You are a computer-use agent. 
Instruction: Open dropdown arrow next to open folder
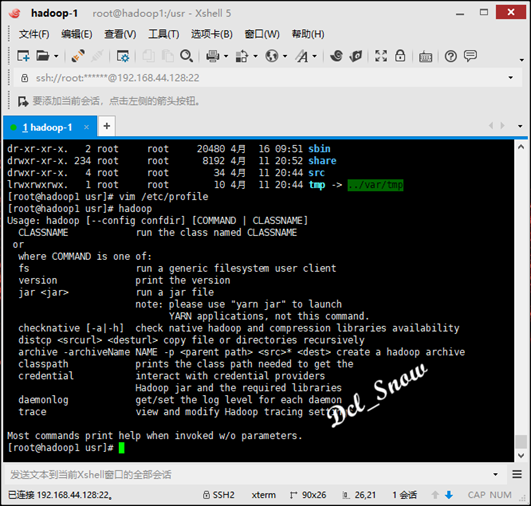point(56,56)
